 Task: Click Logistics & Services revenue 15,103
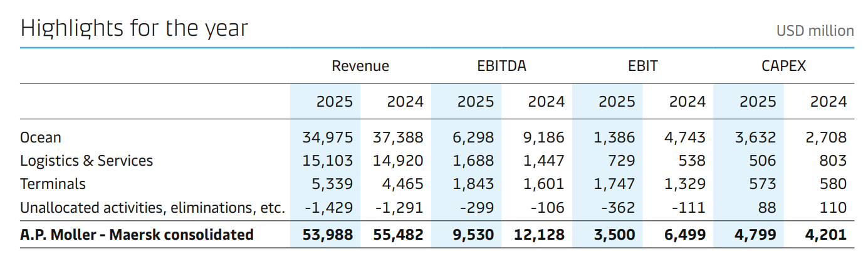tap(328, 161)
